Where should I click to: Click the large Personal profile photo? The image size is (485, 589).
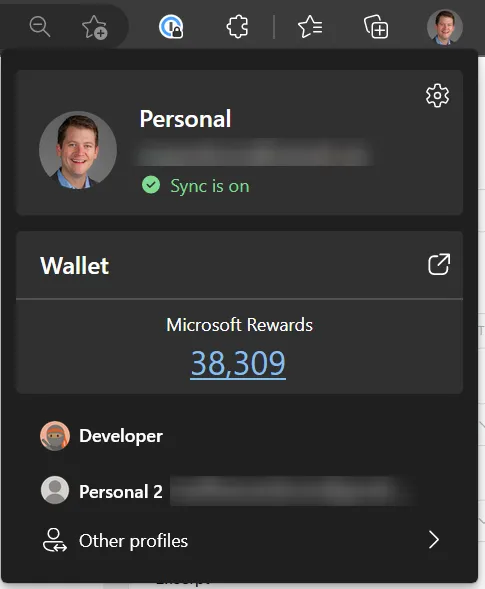pyautogui.click(x=78, y=150)
